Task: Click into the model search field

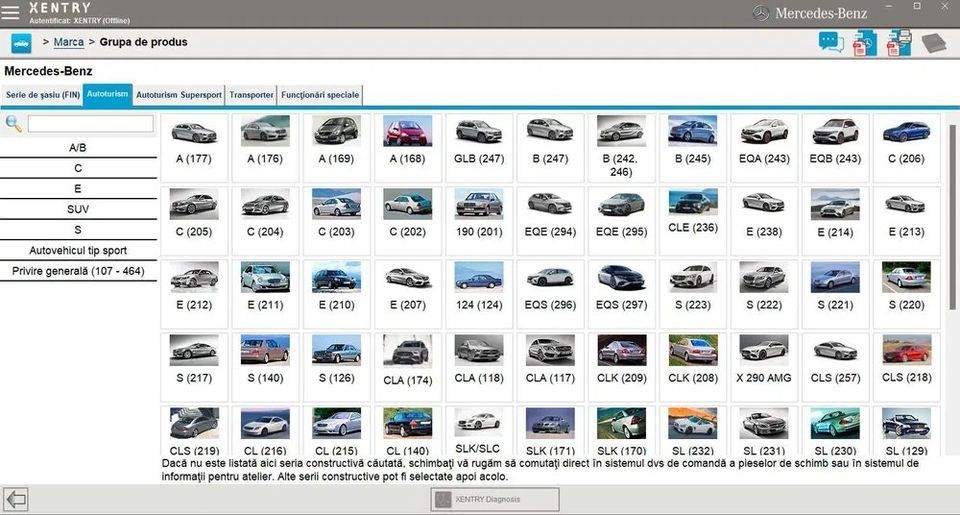Action: [x=91, y=124]
